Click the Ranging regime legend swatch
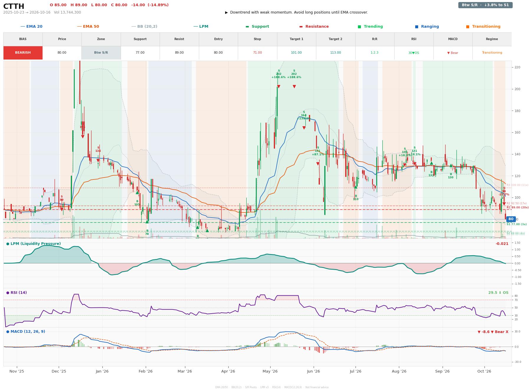 click(x=417, y=27)
